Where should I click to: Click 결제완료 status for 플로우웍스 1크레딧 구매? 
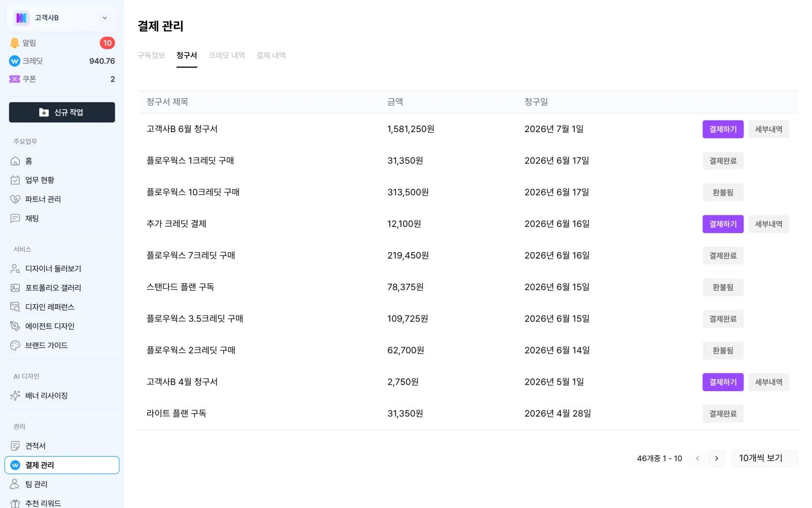click(723, 161)
